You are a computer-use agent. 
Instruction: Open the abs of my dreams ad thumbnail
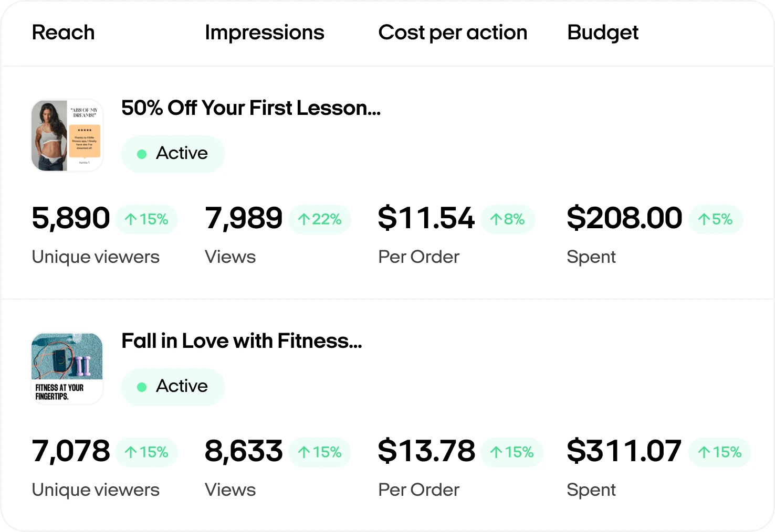pos(67,135)
